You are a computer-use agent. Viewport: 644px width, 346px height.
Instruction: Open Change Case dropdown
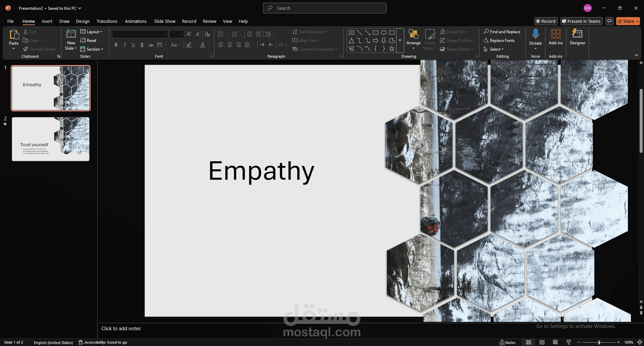click(175, 45)
